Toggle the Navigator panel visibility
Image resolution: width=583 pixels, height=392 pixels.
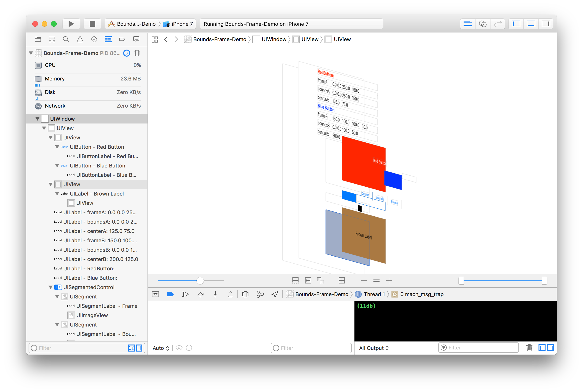pos(516,24)
